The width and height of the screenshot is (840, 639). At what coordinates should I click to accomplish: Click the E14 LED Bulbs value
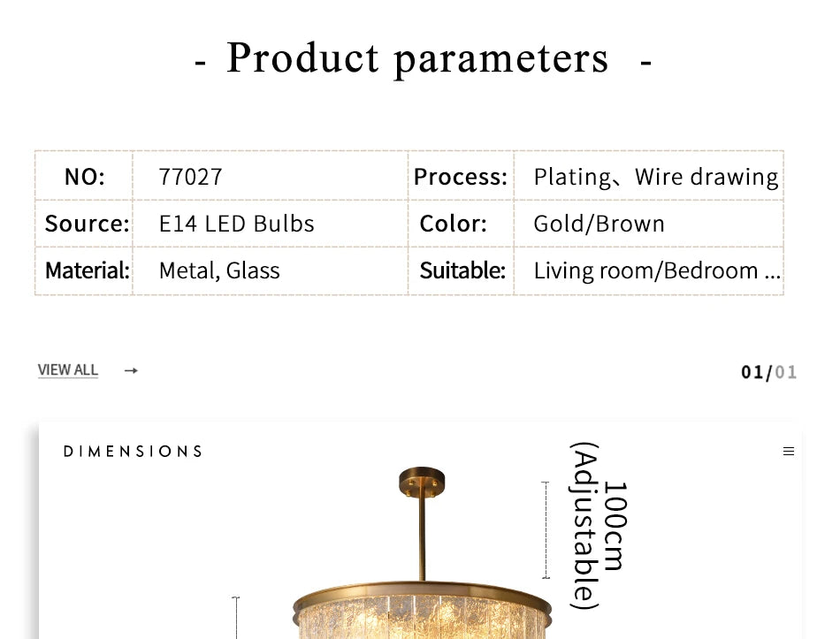(236, 224)
